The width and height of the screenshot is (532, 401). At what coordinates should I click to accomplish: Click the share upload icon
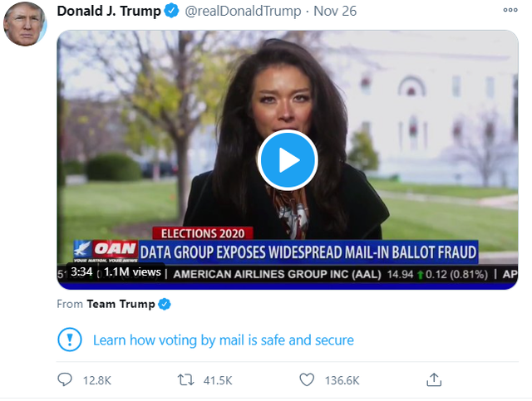433,379
